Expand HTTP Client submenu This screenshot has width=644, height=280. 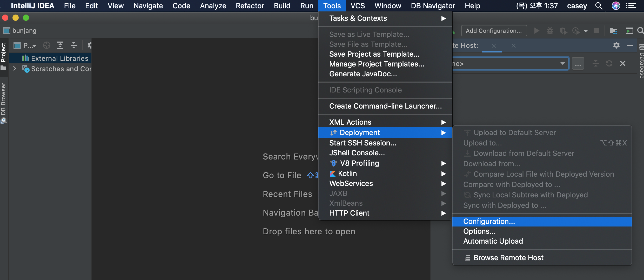385,213
